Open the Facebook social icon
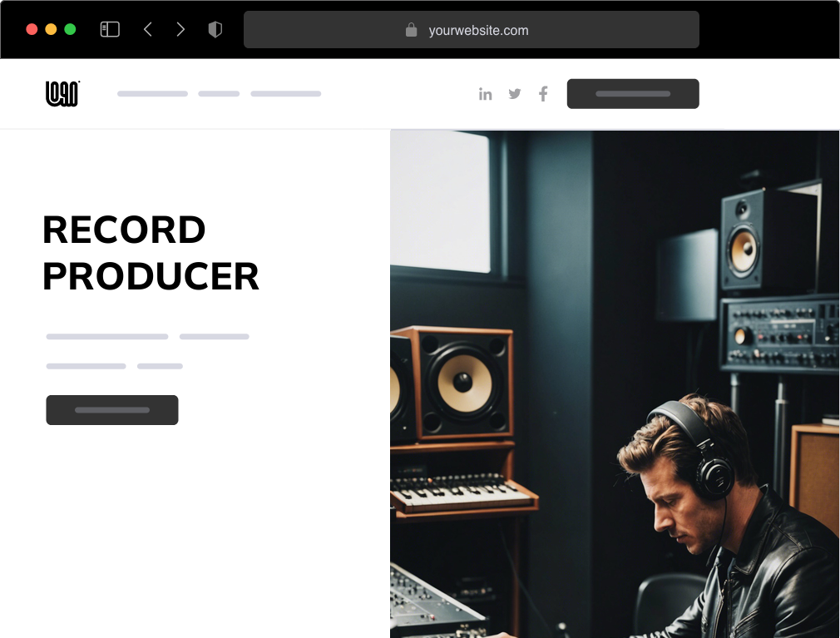Screen dimensions: 840x638 (x=543, y=94)
